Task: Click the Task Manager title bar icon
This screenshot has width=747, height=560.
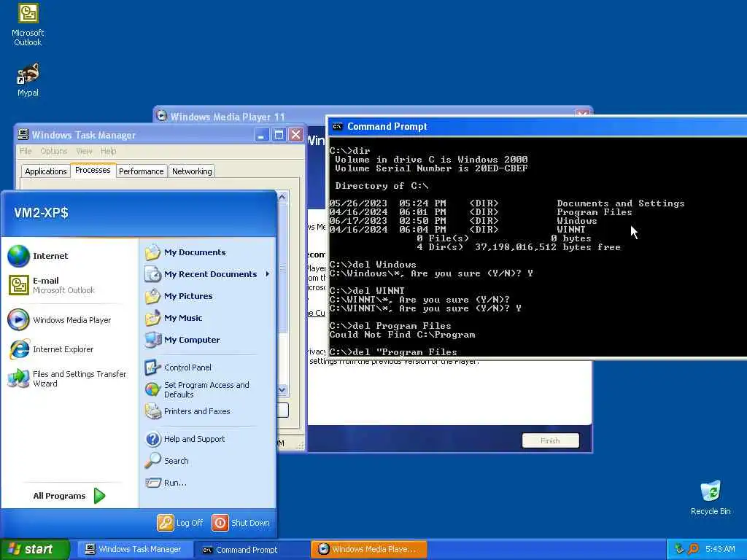Action: coord(23,135)
